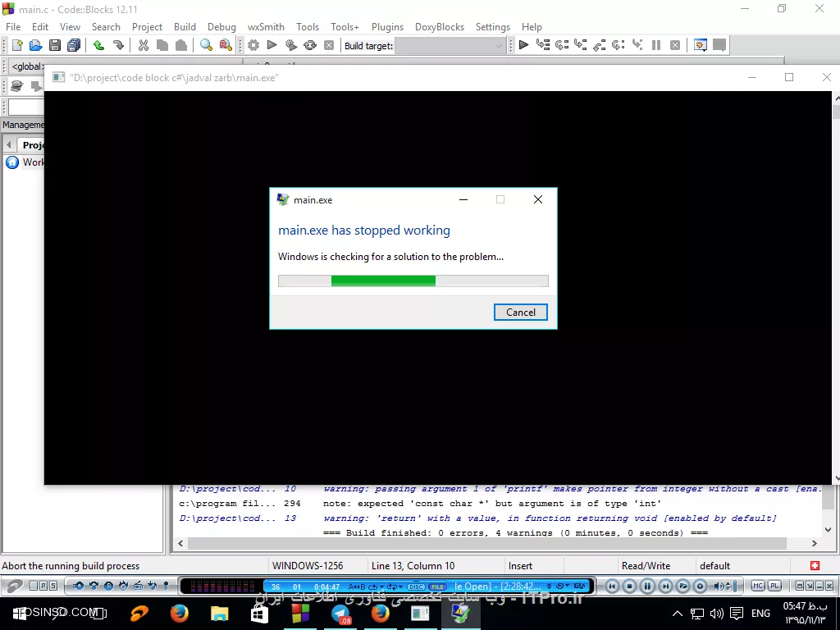
Task: Click the Build gear icon
Action: (253, 46)
